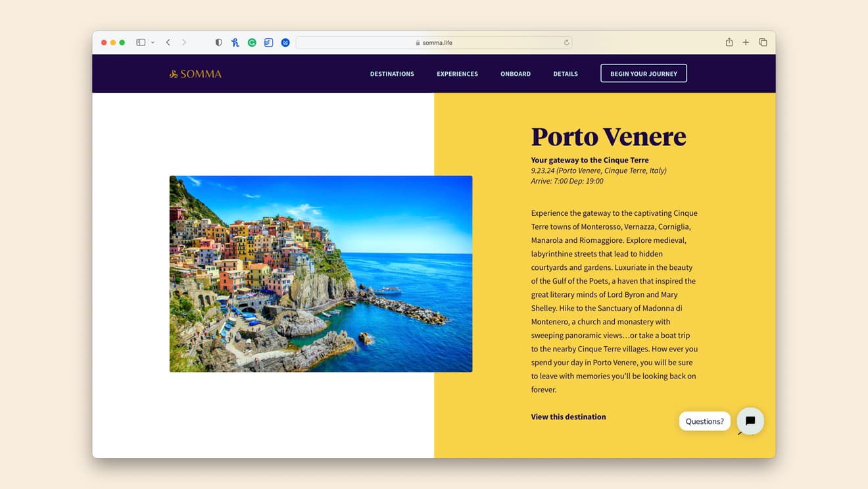Open the Details nav item

point(566,74)
